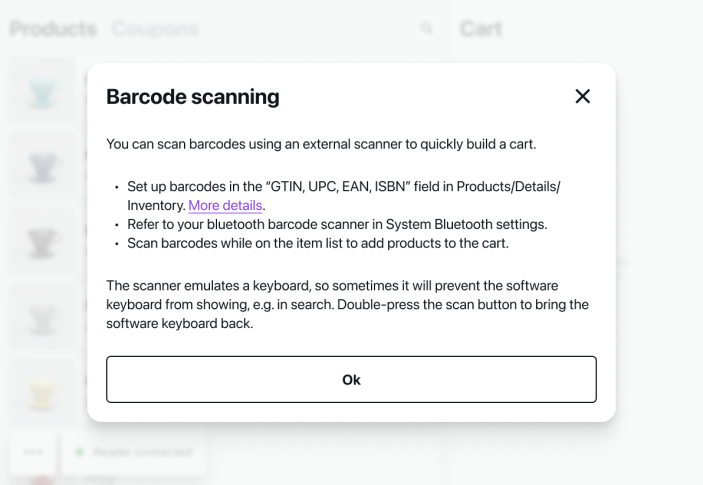The width and height of the screenshot is (703, 485).
Task: Select the third product thumbnail
Action: pyautogui.click(x=42, y=241)
